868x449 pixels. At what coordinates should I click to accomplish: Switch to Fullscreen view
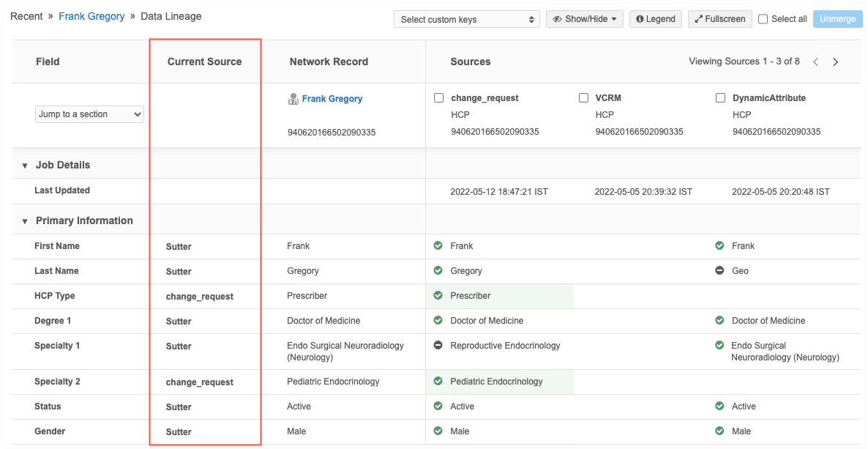[720, 19]
